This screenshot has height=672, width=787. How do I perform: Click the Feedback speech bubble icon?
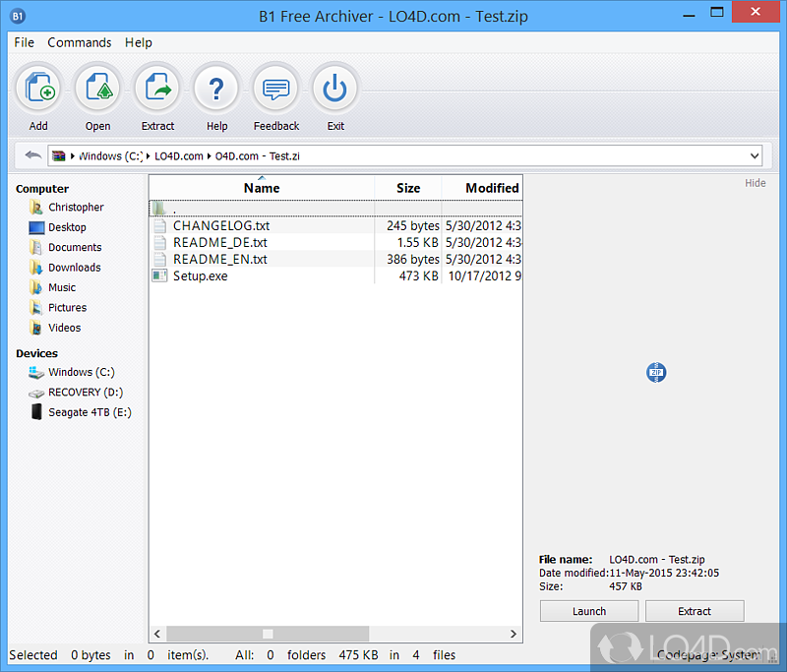tap(276, 89)
